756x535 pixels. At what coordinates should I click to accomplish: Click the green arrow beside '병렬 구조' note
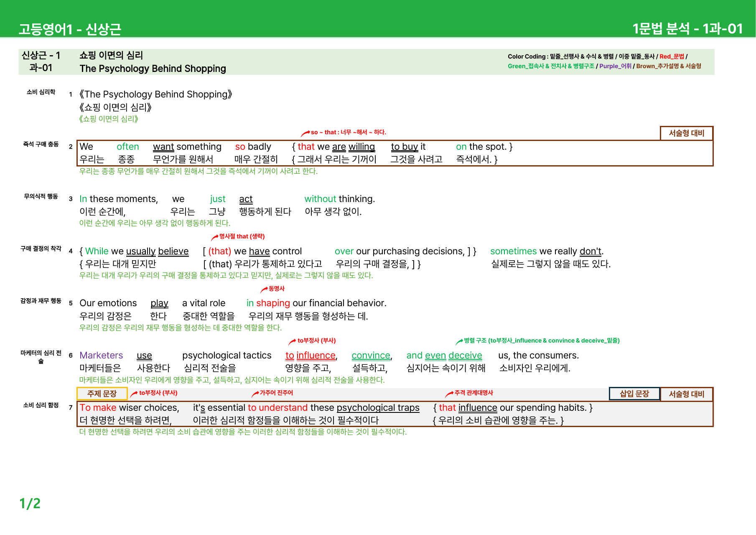pyautogui.click(x=459, y=342)
